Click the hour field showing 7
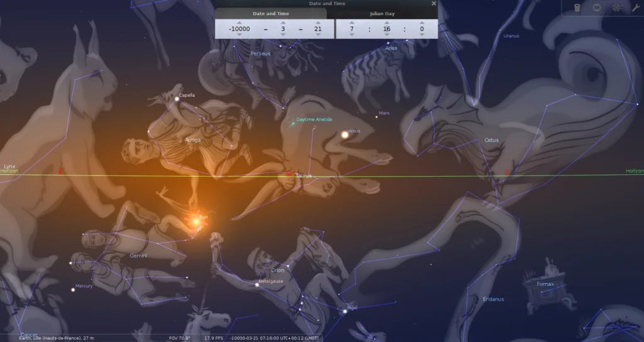This screenshot has width=644, height=342. (x=352, y=29)
